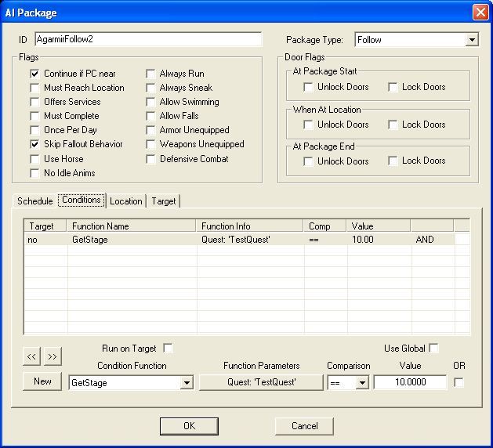
Task: Switch to the Schedule tab
Action: point(35,201)
